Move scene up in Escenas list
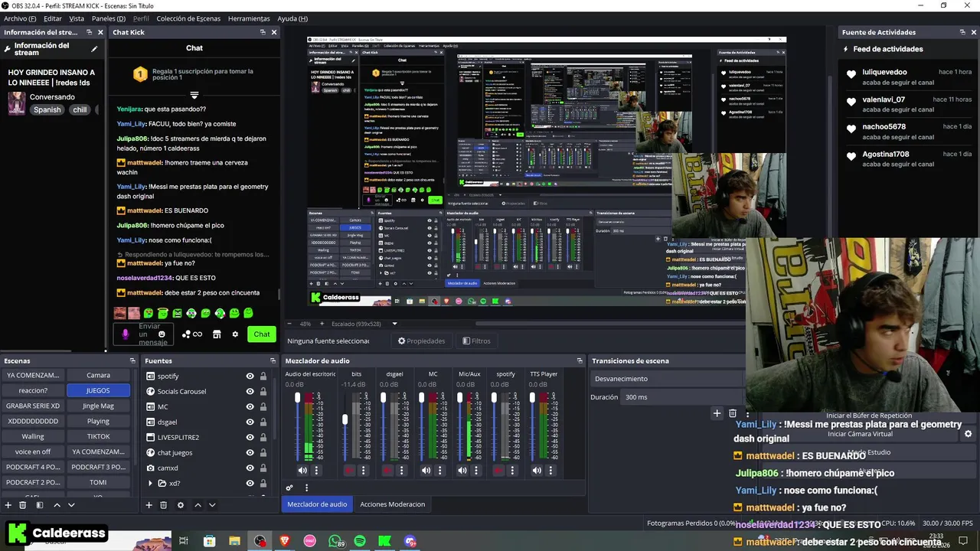This screenshot has width=980, height=551. pyautogui.click(x=57, y=505)
